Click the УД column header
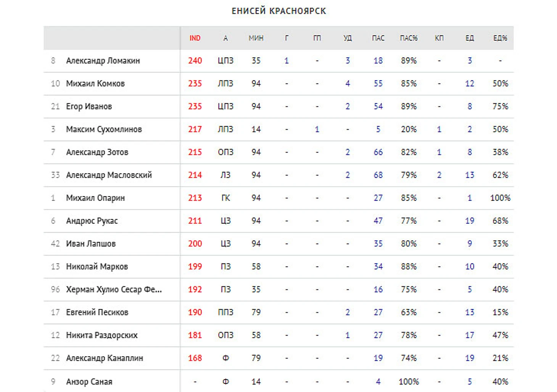 [x=348, y=38]
